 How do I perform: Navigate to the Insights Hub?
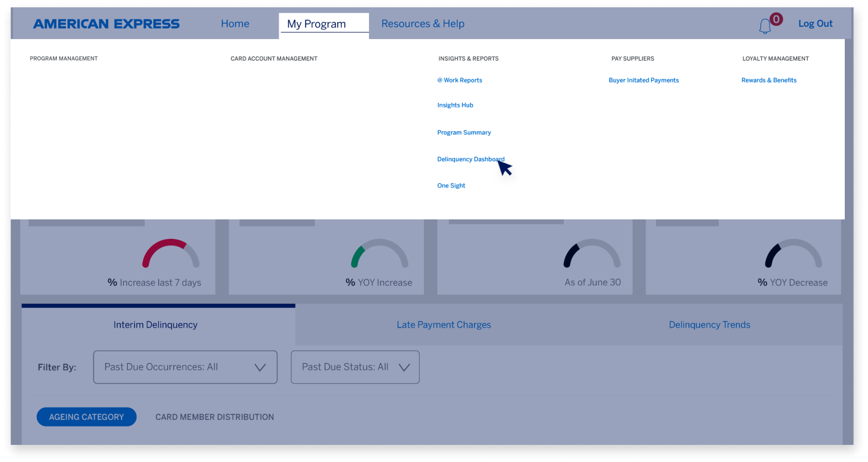tap(455, 105)
